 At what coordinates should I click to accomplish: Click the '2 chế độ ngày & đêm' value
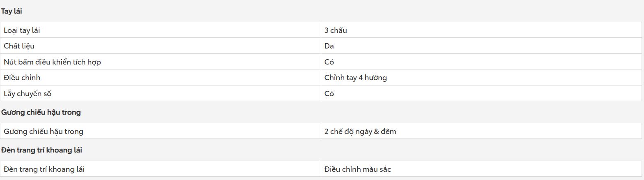(360, 132)
